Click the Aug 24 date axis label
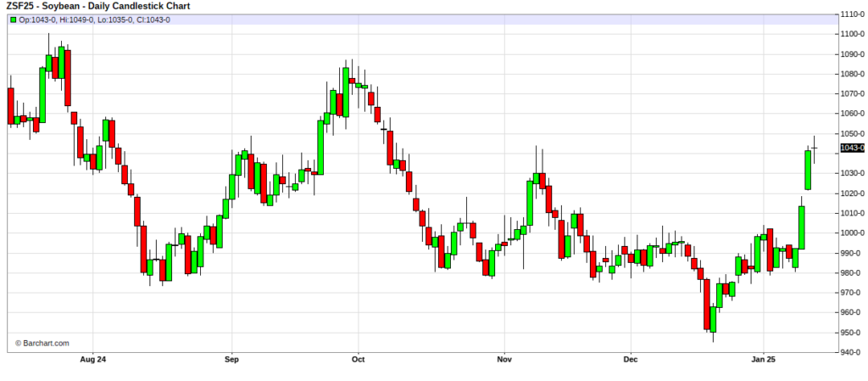This screenshot has height=381, width=868. pyautogui.click(x=93, y=360)
